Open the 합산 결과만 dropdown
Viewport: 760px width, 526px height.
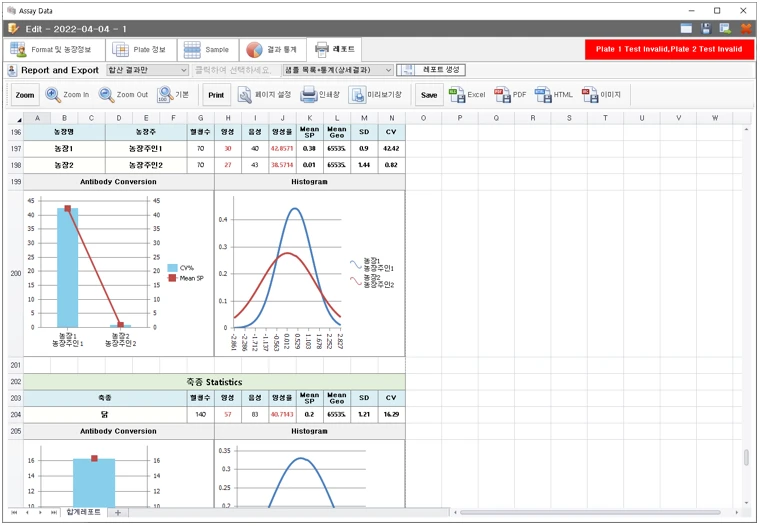[x=147, y=70]
